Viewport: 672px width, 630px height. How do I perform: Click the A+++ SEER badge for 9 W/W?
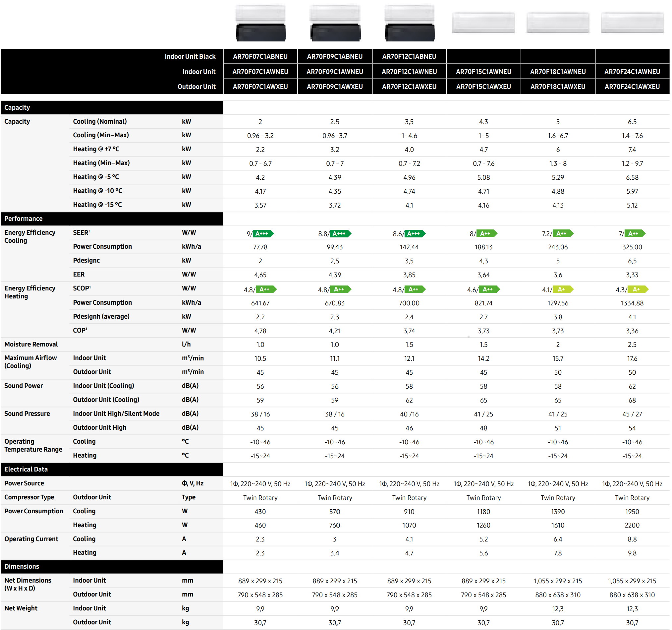[263, 233]
